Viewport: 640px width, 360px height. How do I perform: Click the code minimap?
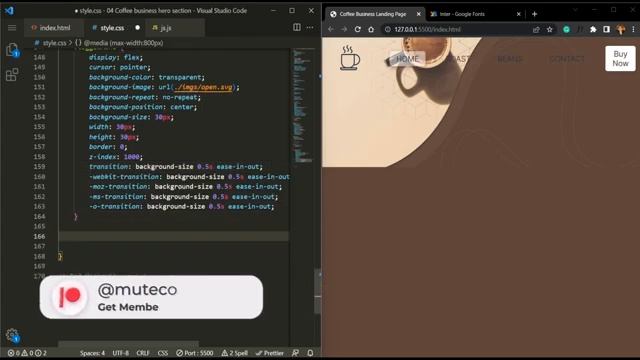coord(302,106)
